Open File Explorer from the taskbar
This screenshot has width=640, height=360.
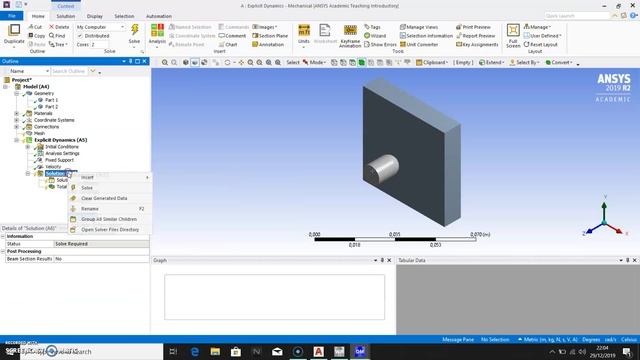click(x=215, y=351)
